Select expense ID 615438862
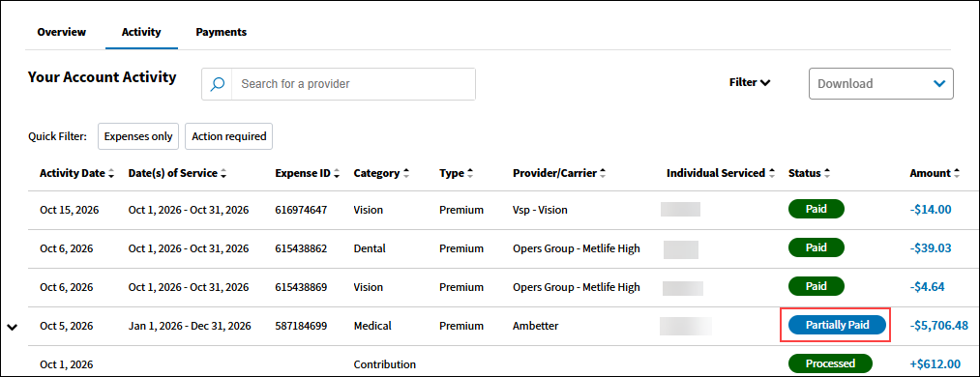 (301, 248)
